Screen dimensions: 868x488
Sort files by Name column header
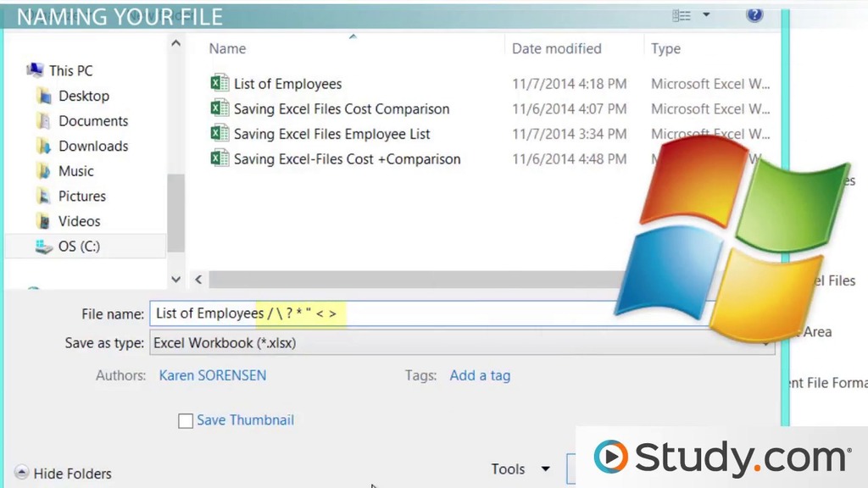point(227,49)
